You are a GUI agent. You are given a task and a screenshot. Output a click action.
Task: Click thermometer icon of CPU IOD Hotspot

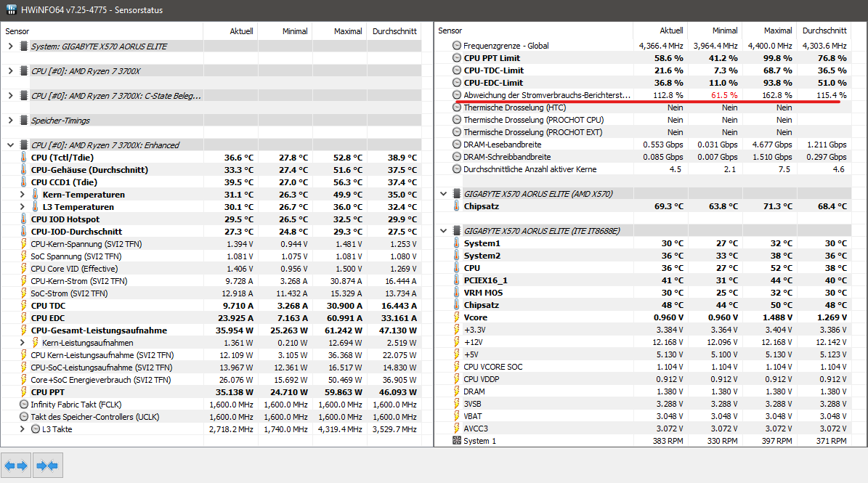click(24, 219)
